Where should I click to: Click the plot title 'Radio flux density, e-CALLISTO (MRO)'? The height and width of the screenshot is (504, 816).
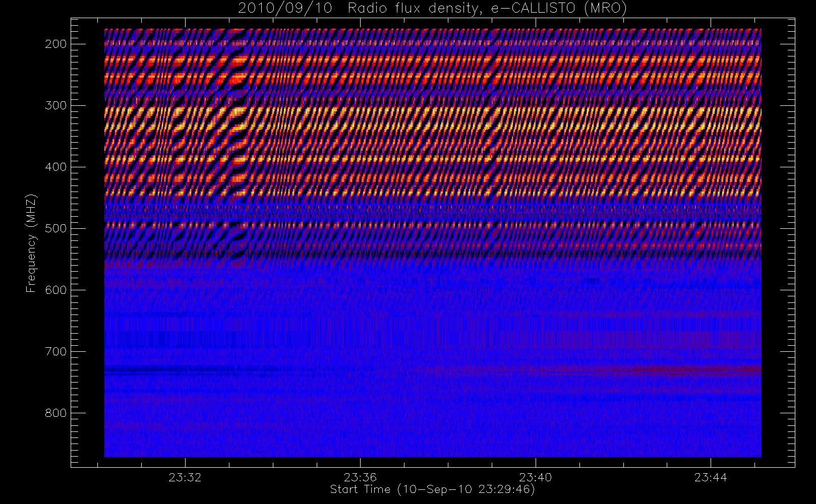[x=487, y=9]
